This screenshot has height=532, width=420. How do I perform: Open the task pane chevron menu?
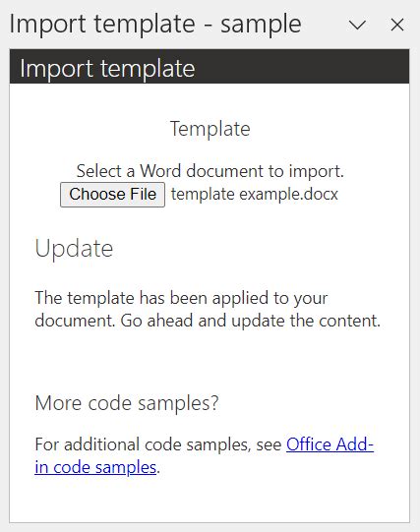click(x=357, y=25)
